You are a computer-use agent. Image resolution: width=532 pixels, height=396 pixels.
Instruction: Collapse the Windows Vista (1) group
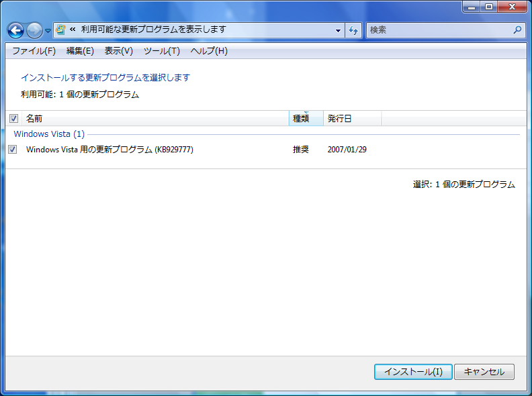click(x=49, y=134)
